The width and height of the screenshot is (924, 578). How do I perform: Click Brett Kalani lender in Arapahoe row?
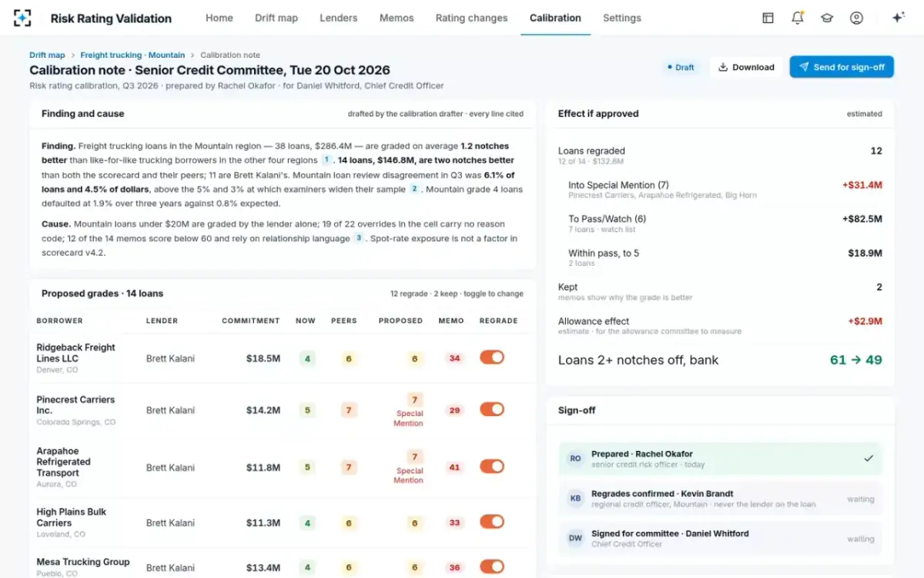[170, 467]
